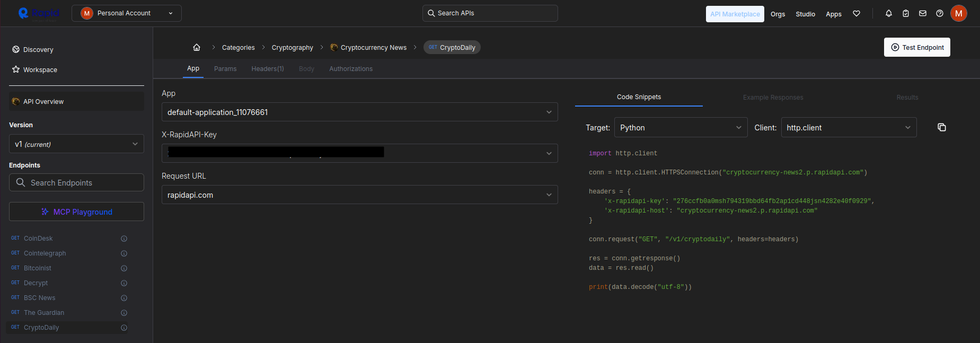The image size is (980, 343).
Task: Show info for the CryptoDaily endpoint
Action: 124,328
